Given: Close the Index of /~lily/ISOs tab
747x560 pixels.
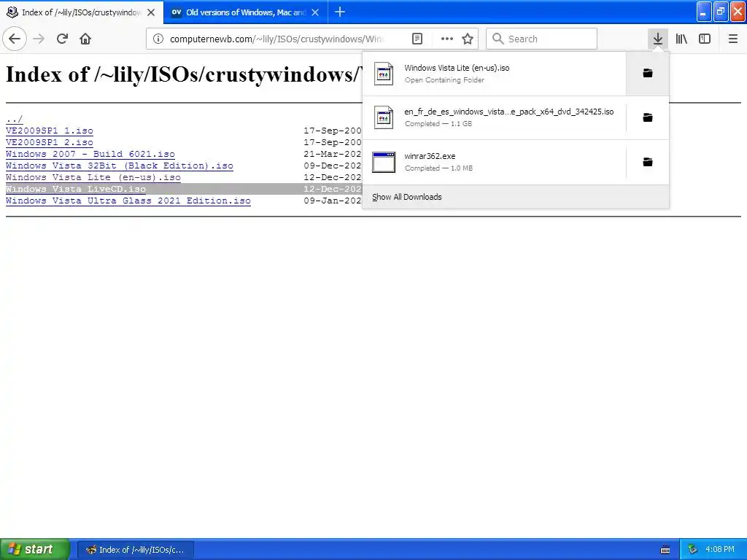Looking at the screenshot, I should (151, 12).
